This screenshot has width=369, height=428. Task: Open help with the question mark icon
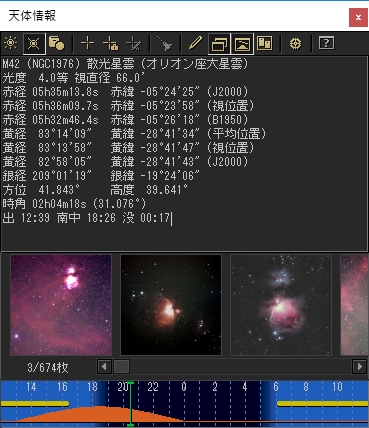(x=326, y=43)
